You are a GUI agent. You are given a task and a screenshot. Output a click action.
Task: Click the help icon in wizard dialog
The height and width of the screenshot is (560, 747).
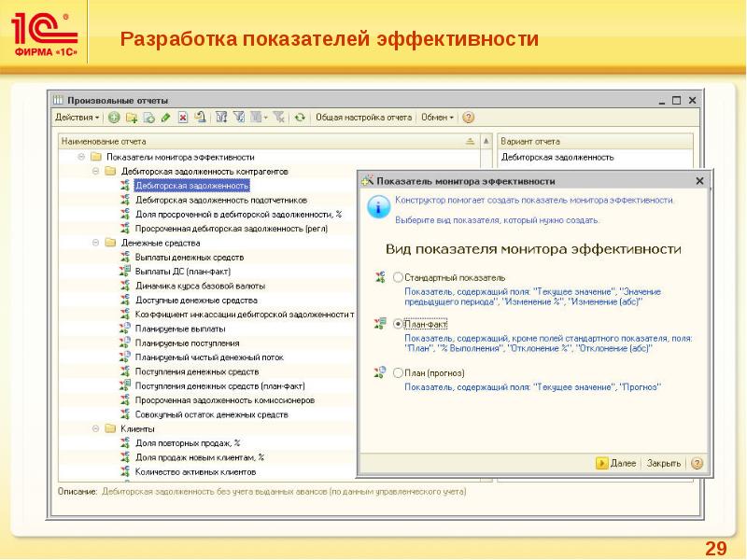[x=698, y=463]
